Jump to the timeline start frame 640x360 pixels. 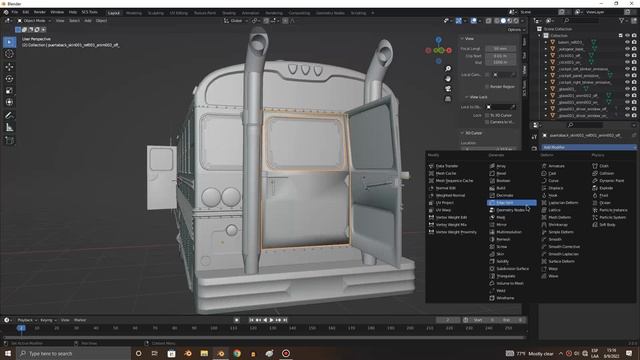(251, 320)
